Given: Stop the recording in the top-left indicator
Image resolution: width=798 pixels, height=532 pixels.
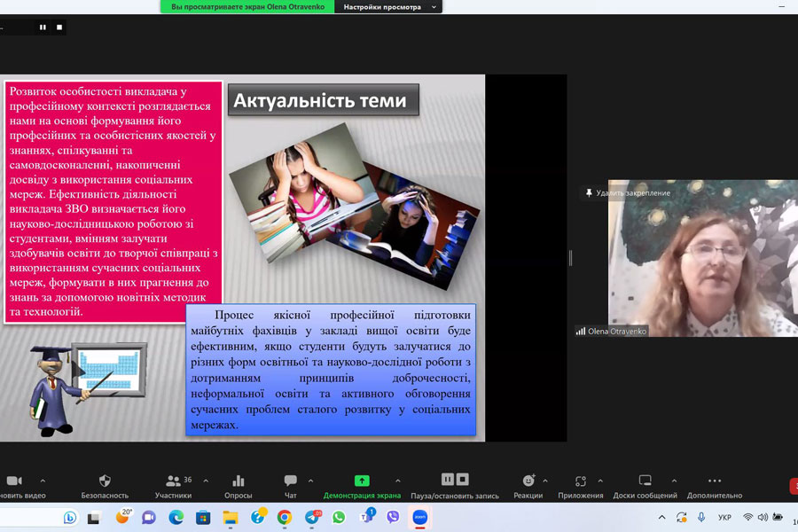Looking at the screenshot, I should pos(59,27).
